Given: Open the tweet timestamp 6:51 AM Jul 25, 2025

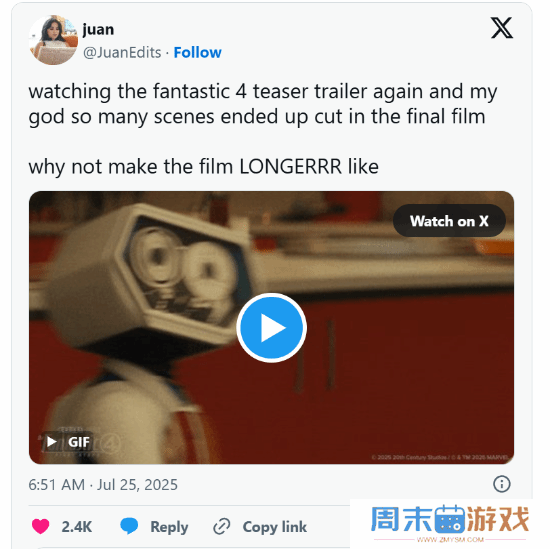Looking at the screenshot, I should pos(103,485).
